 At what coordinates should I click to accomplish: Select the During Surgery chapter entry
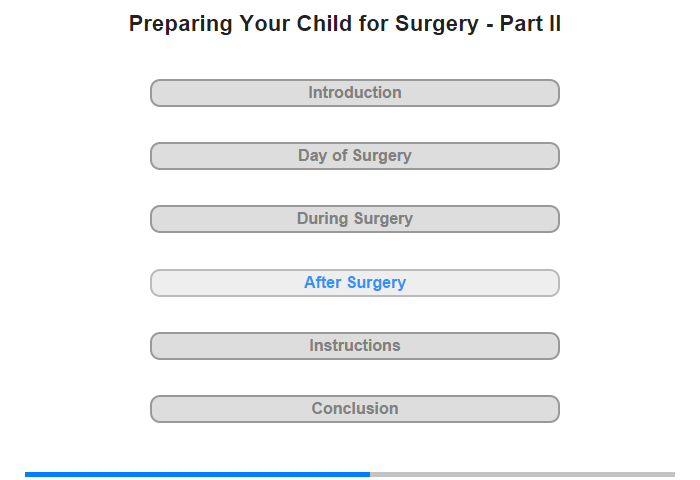pyautogui.click(x=354, y=219)
